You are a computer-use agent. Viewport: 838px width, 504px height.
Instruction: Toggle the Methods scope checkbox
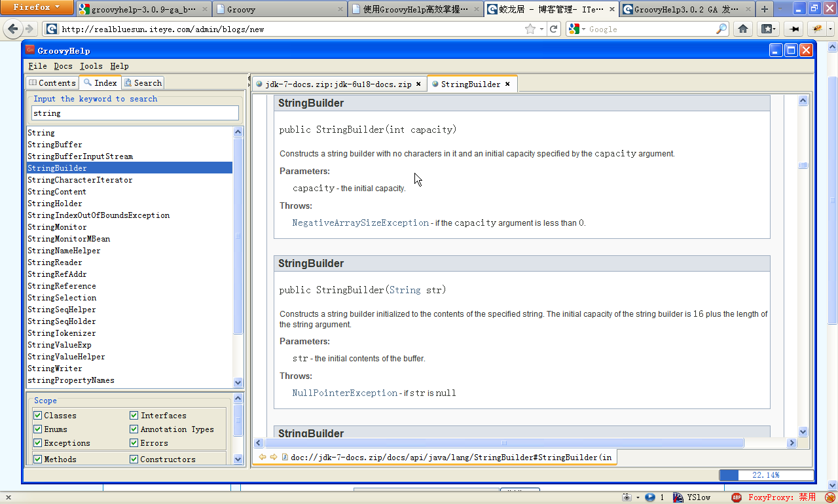[x=38, y=459]
